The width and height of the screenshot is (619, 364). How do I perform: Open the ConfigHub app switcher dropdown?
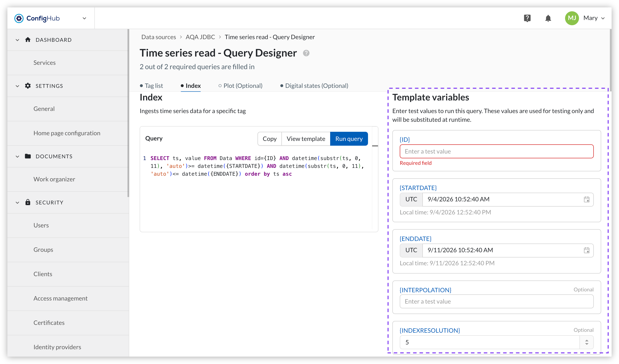(x=84, y=18)
